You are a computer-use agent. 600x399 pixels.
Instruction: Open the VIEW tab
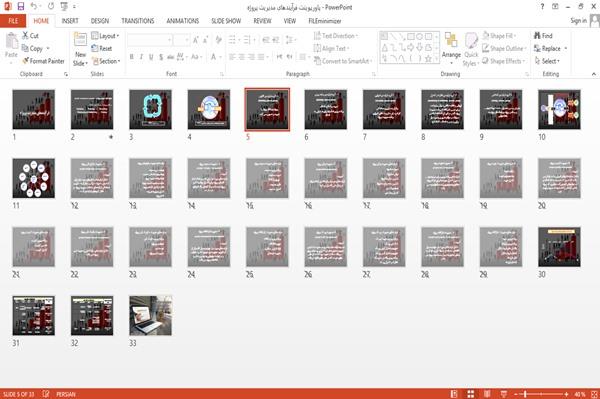(x=289, y=21)
